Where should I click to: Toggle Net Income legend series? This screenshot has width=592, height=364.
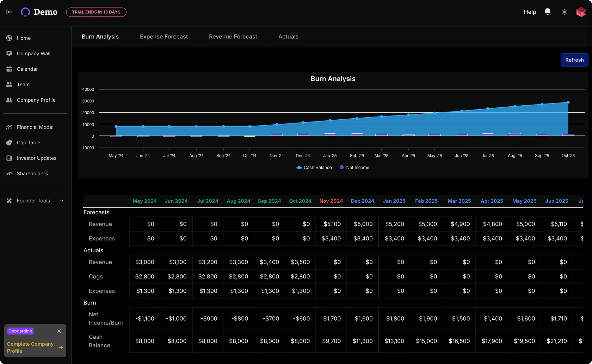(x=354, y=168)
